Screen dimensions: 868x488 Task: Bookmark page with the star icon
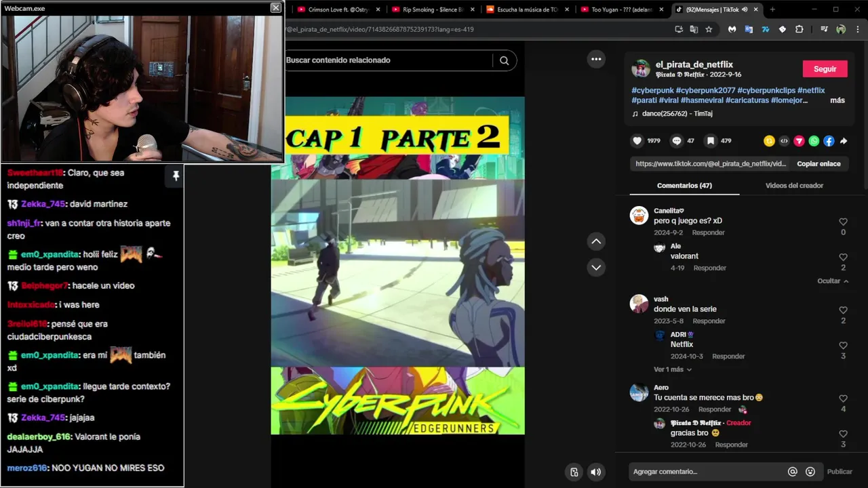(x=709, y=29)
